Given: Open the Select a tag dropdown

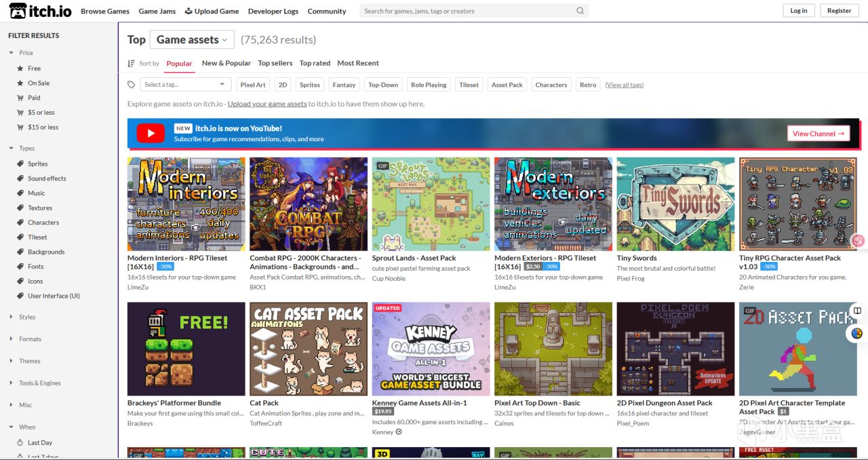Looking at the screenshot, I should tap(186, 85).
